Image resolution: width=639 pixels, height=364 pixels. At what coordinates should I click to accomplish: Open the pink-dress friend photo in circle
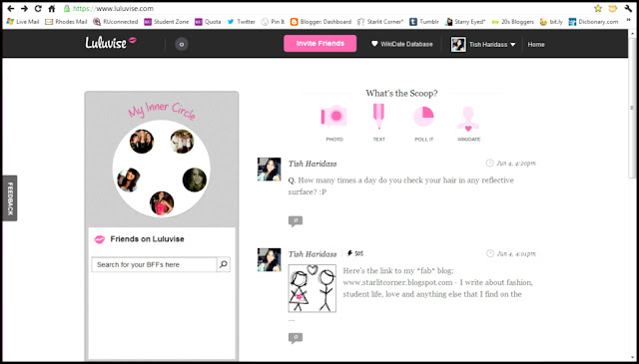[162, 203]
